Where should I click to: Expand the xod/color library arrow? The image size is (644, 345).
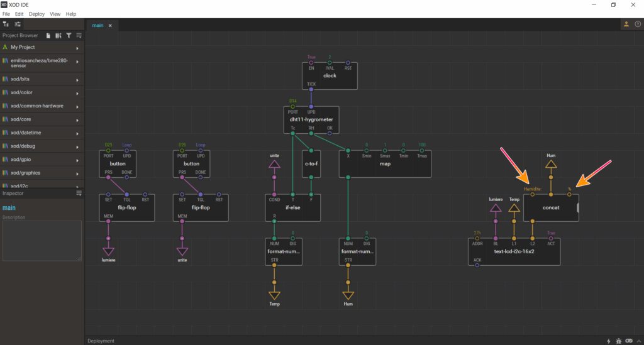pyautogui.click(x=77, y=94)
